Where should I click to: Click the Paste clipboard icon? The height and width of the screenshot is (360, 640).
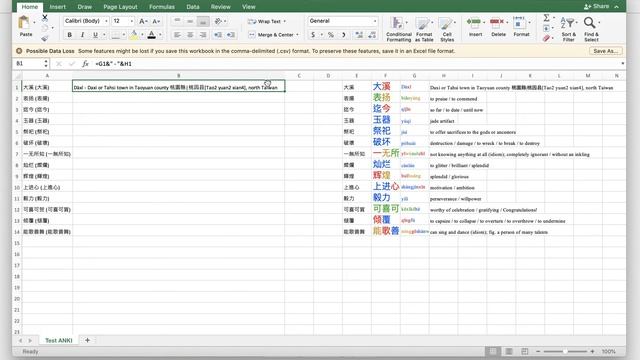[24, 23]
